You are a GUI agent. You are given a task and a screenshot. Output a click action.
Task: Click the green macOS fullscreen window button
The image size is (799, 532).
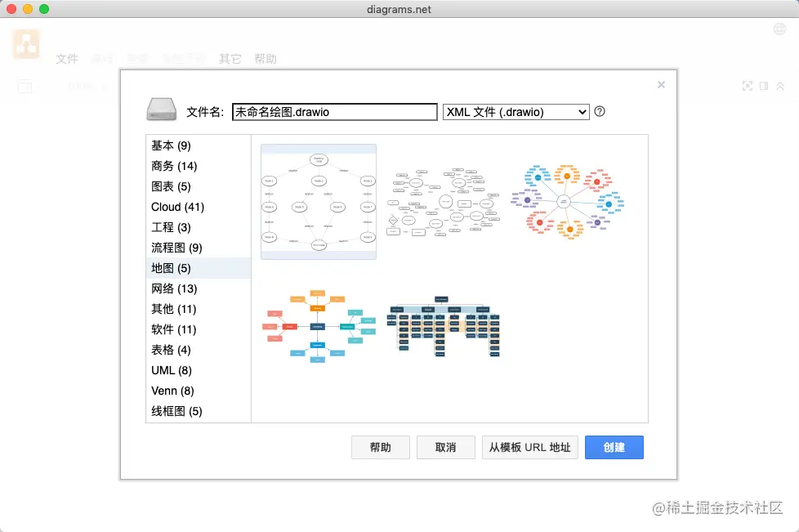(x=44, y=9)
